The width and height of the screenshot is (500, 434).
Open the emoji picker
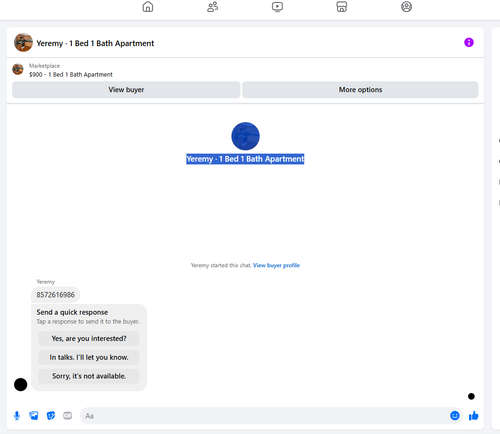[x=455, y=415]
